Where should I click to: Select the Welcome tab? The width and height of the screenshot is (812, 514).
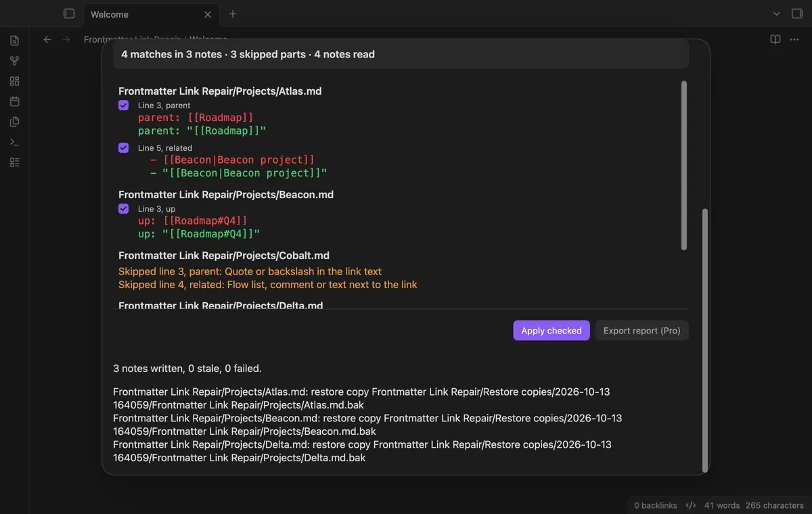click(x=150, y=14)
